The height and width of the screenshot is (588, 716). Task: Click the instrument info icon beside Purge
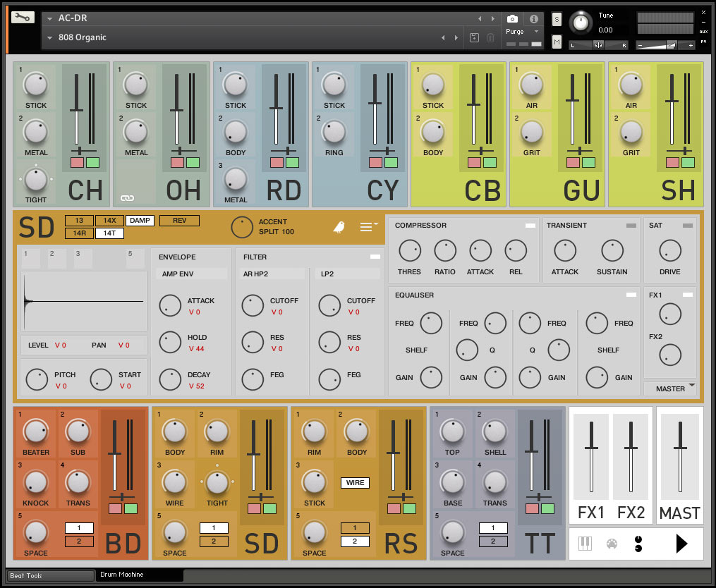coord(534,19)
